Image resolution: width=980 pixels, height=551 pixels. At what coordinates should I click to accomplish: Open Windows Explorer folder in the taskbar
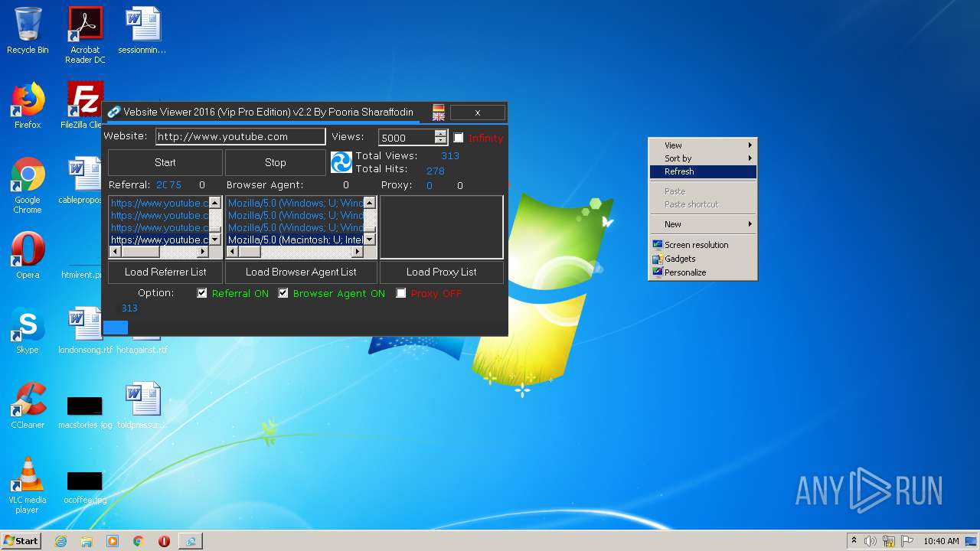click(87, 541)
